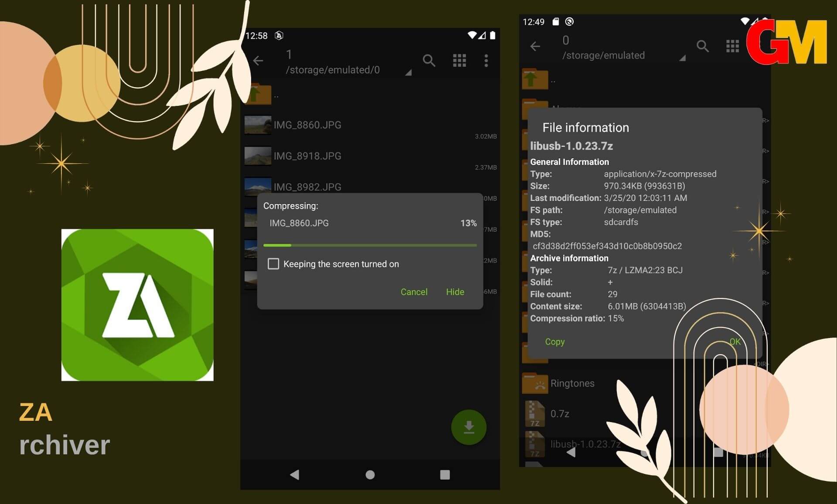Select IMG_8918.JPG file row
Image resolution: width=837 pixels, height=504 pixels.
click(371, 156)
